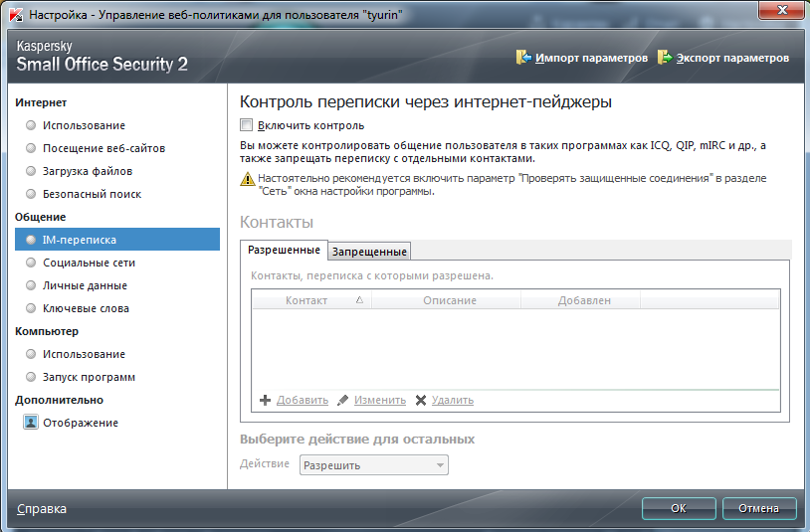Select the Разрешенные tab
Screen dimensions: 810x532
coord(284,250)
